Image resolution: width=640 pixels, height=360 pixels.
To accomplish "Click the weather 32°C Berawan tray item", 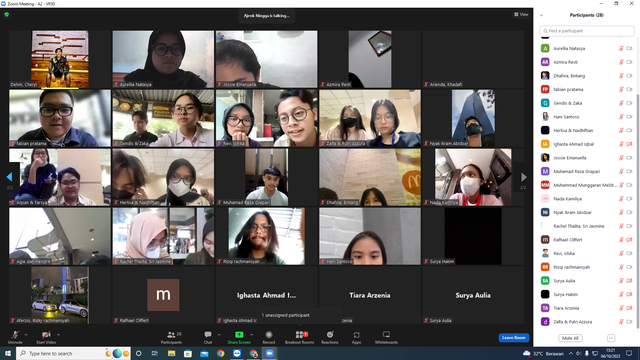I will (544, 353).
